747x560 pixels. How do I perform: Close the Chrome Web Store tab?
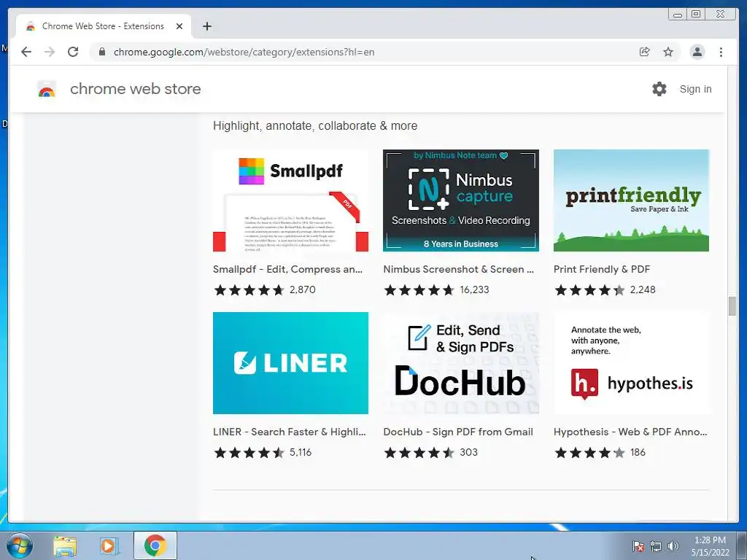[x=179, y=26]
